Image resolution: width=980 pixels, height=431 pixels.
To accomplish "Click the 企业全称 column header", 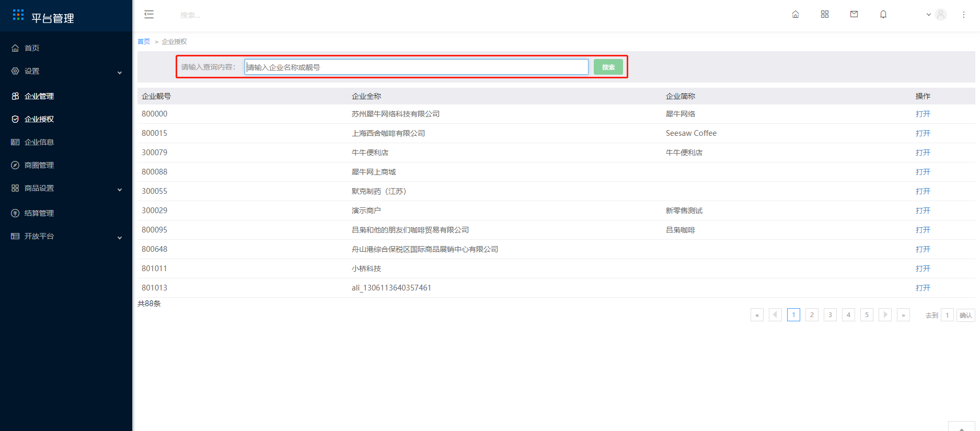I will coord(366,96).
